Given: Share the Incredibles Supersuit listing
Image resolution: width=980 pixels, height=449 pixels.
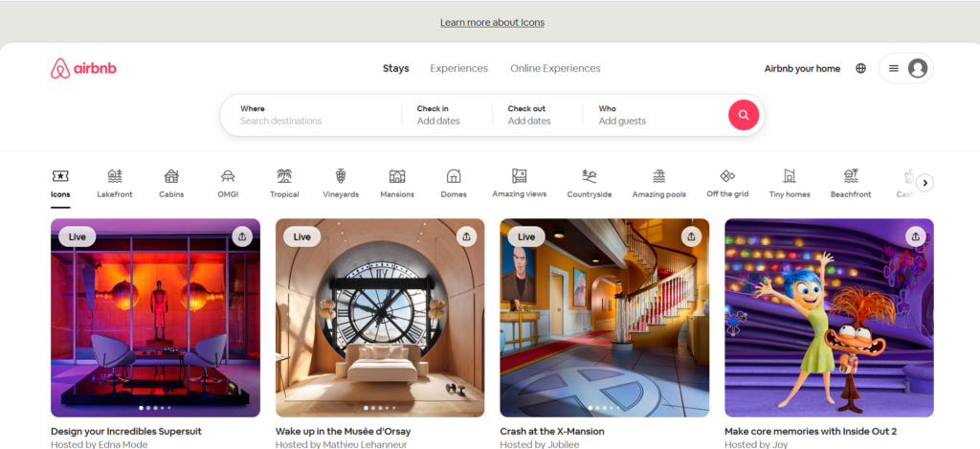Looking at the screenshot, I should click(x=242, y=236).
